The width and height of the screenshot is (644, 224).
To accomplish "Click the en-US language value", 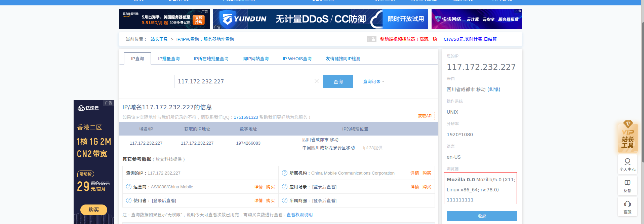I will tap(453, 157).
